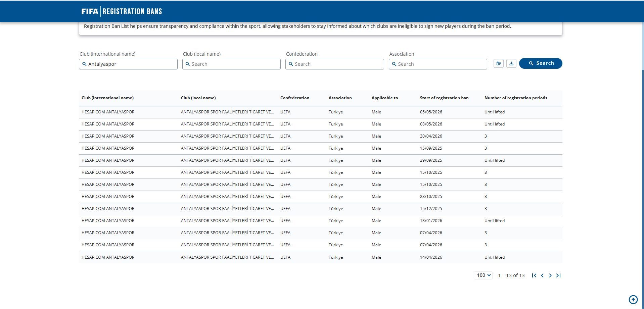
Task: Select the ban start date 14/04/2026
Action: pos(431,257)
